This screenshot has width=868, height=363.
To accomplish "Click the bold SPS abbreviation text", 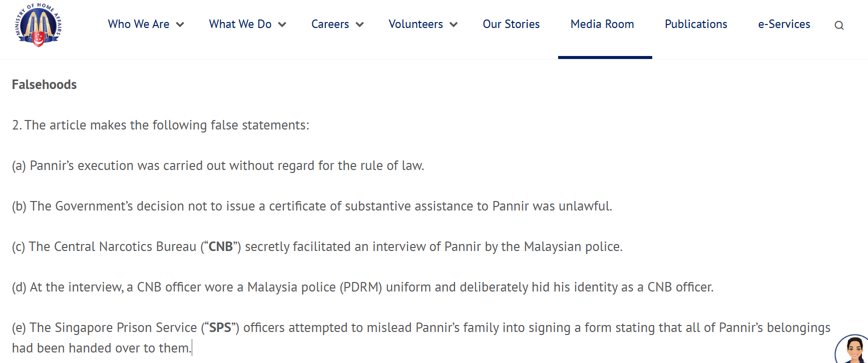I will click(x=220, y=327).
